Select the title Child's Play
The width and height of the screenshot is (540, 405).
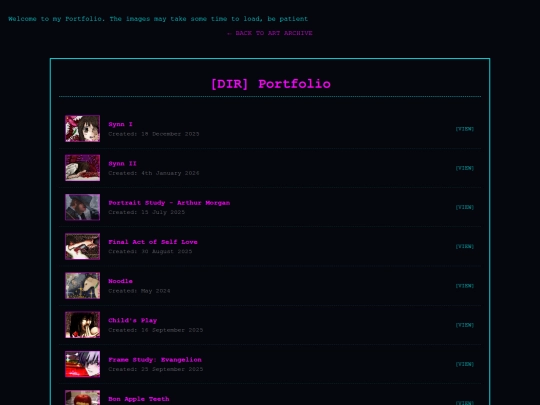(133, 320)
